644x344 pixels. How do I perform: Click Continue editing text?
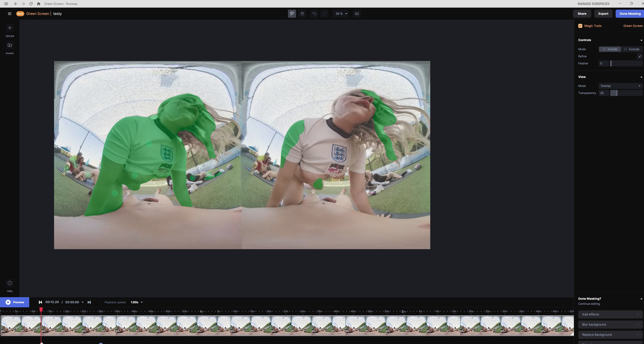(589, 304)
